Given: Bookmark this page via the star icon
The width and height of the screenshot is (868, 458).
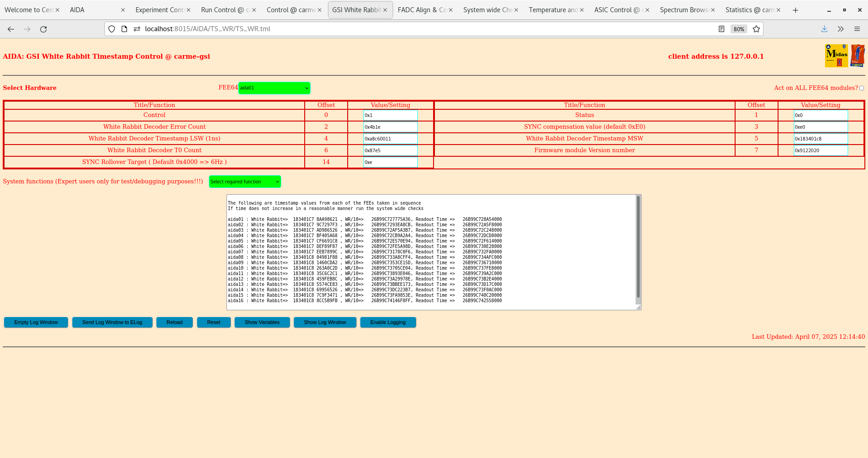Looking at the screenshot, I should pyautogui.click(x=756, y=29).
